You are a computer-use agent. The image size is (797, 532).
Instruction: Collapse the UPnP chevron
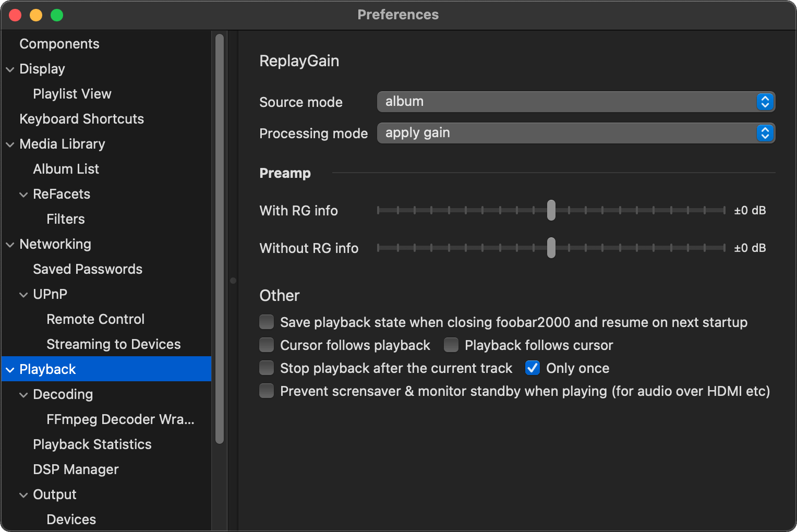(x=23, y=295)
